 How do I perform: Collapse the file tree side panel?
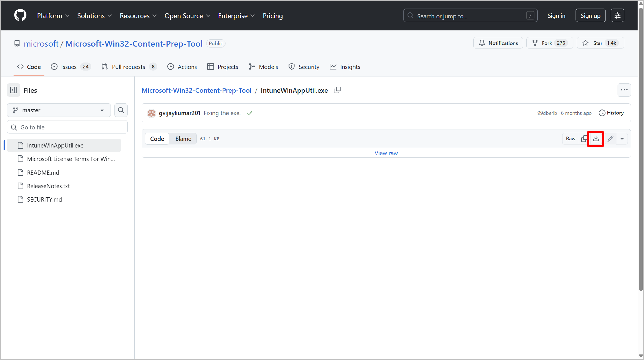tap(13, 90)
